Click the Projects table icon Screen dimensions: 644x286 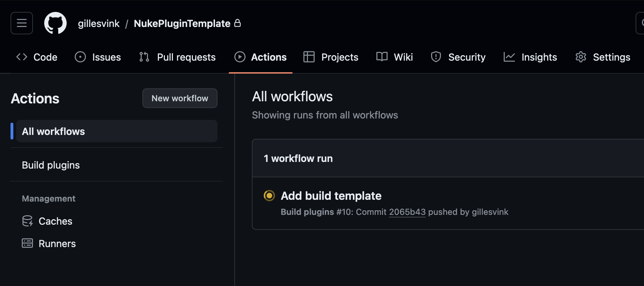[309, 57]
